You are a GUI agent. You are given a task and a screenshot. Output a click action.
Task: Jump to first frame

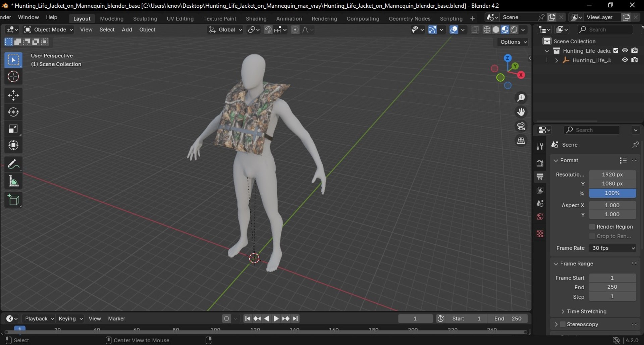(x=247, y=318)
